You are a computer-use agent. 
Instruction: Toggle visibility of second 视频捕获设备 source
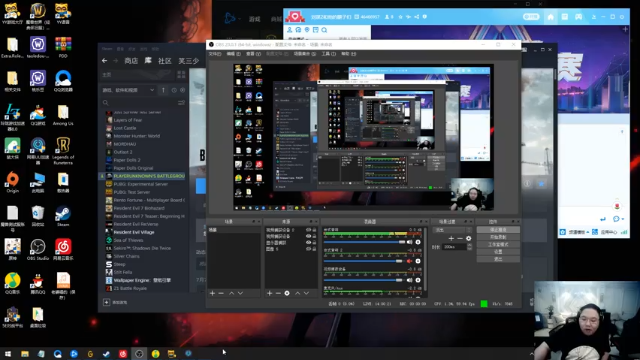(x=309, y=236)
